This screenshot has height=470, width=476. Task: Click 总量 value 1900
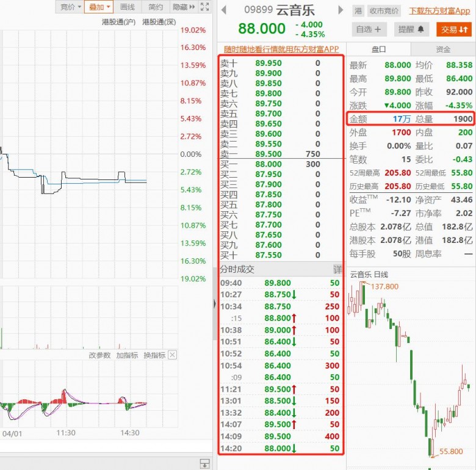point(463,119)
